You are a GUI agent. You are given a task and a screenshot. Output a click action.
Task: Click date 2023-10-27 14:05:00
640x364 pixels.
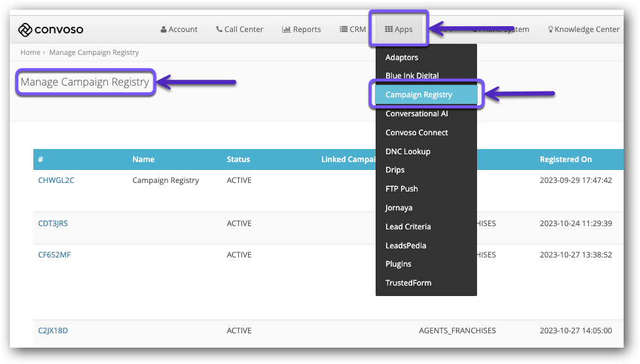(x=576, y=331)
